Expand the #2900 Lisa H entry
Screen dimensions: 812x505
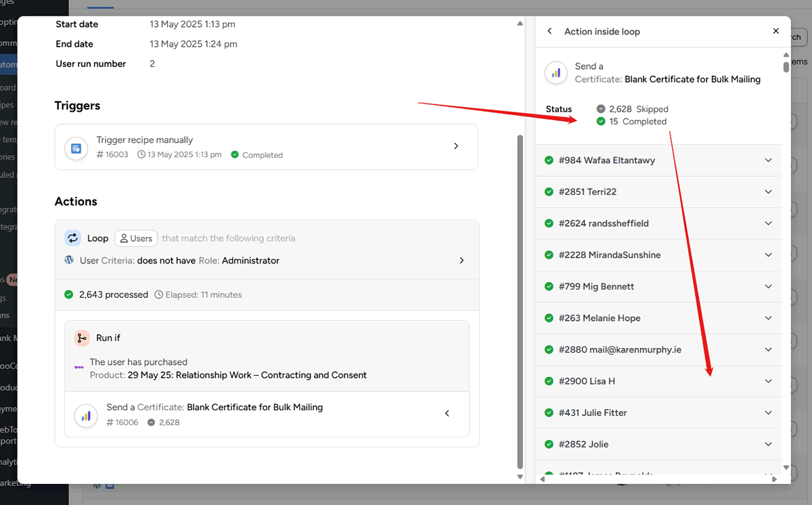[x=768, y=381]
